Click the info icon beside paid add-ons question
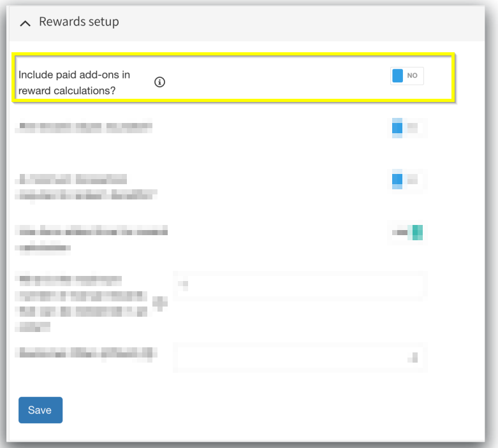The height and width of the screenshot is (448, 498). coord(160,82)
